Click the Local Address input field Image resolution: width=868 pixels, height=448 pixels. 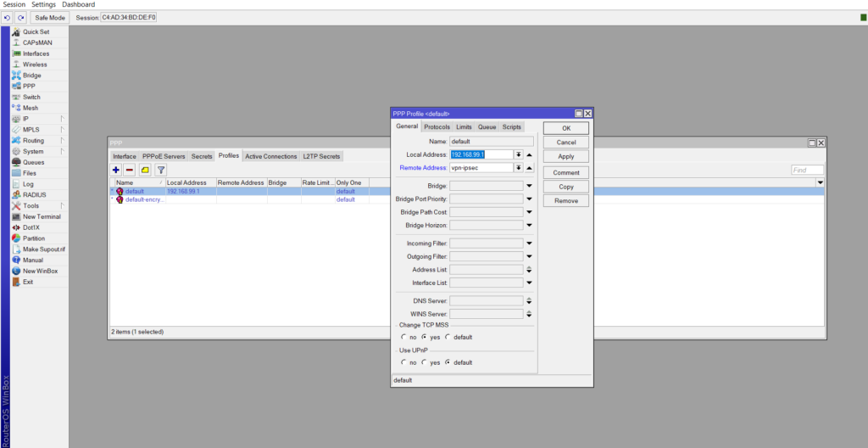point(481,154)
